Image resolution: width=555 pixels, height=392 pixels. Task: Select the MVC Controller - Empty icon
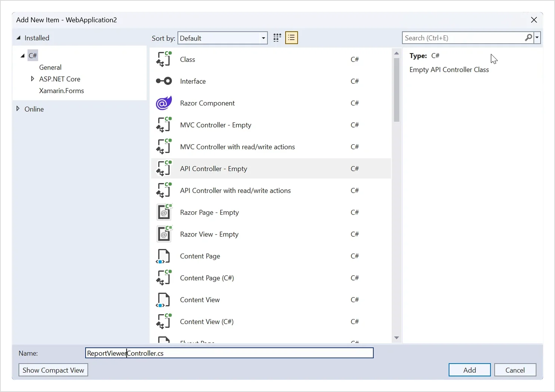coord(164,125)
